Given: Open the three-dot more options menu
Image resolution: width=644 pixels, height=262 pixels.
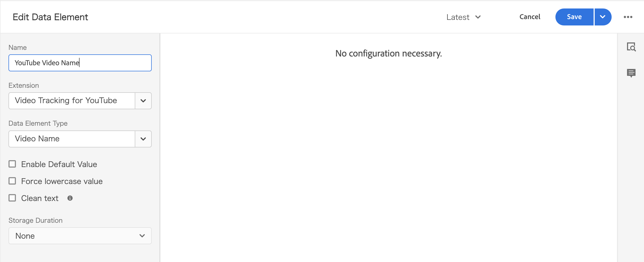Looking at the screenshot, I should [628, 17].
